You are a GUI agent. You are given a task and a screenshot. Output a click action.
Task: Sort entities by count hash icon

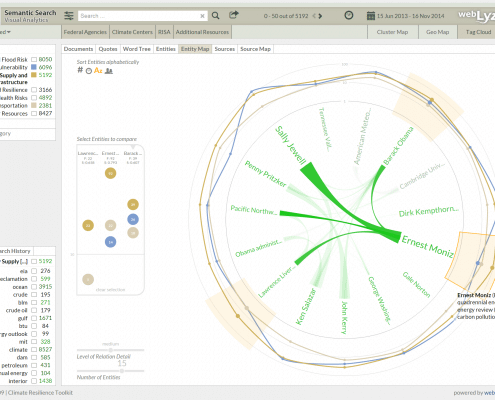(x=80, y=70)
